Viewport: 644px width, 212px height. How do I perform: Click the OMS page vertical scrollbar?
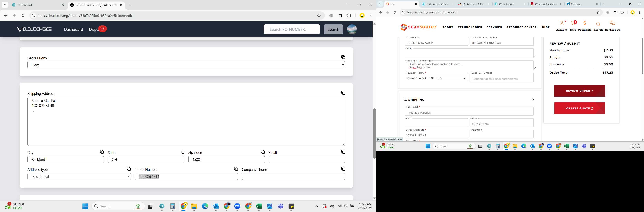pyautogui.click(x=374, y=133)
